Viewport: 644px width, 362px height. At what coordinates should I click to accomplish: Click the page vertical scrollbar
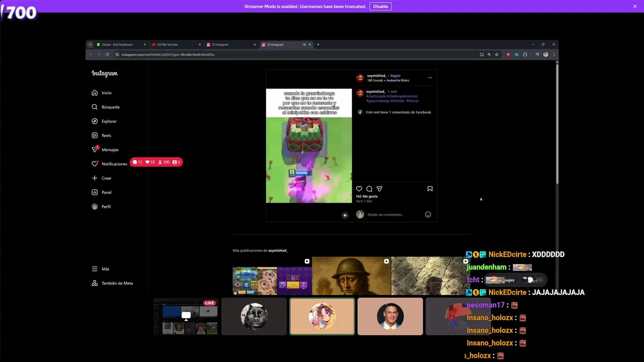click(x=557, y=123)
